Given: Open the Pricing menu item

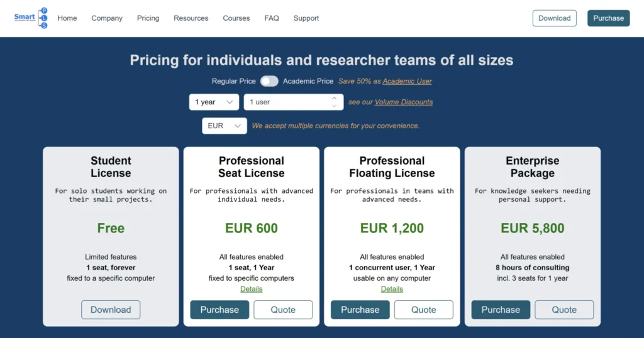Looking at the screenshot, I should [x=148, y=18].
